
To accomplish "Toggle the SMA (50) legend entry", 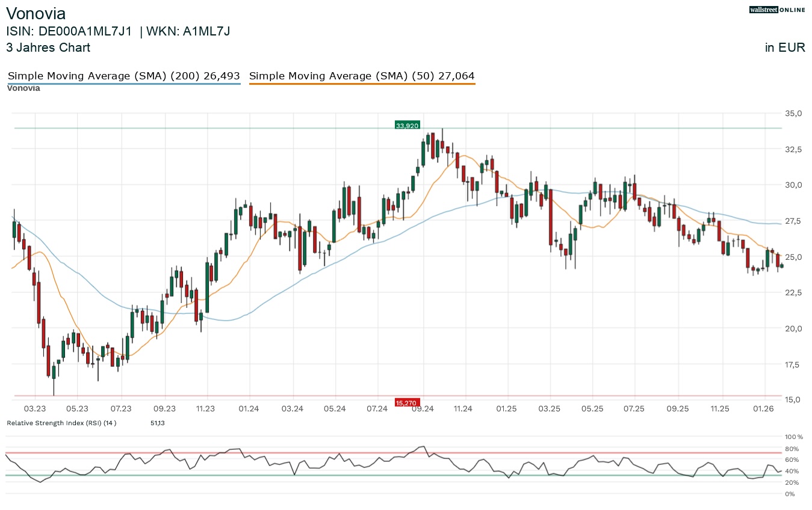I will 362,76.
